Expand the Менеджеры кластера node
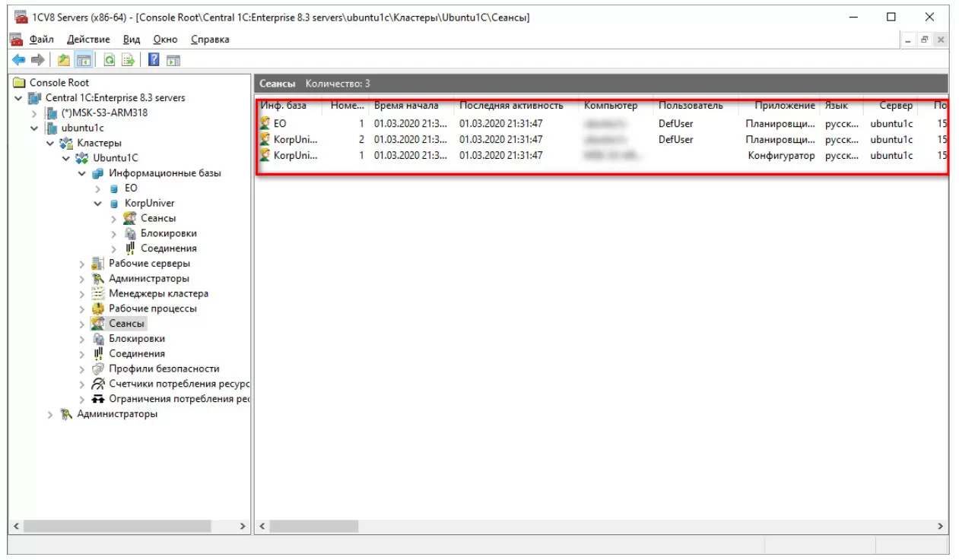The width and height of the screenshot is (959, 560). tap(82, 293)
